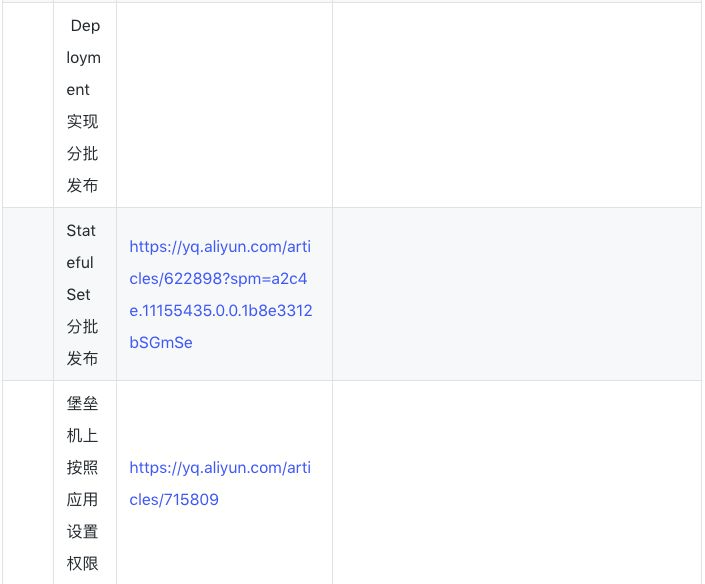
Task: Open the aliyun articles/715809 link
Action: pos(220,484)
